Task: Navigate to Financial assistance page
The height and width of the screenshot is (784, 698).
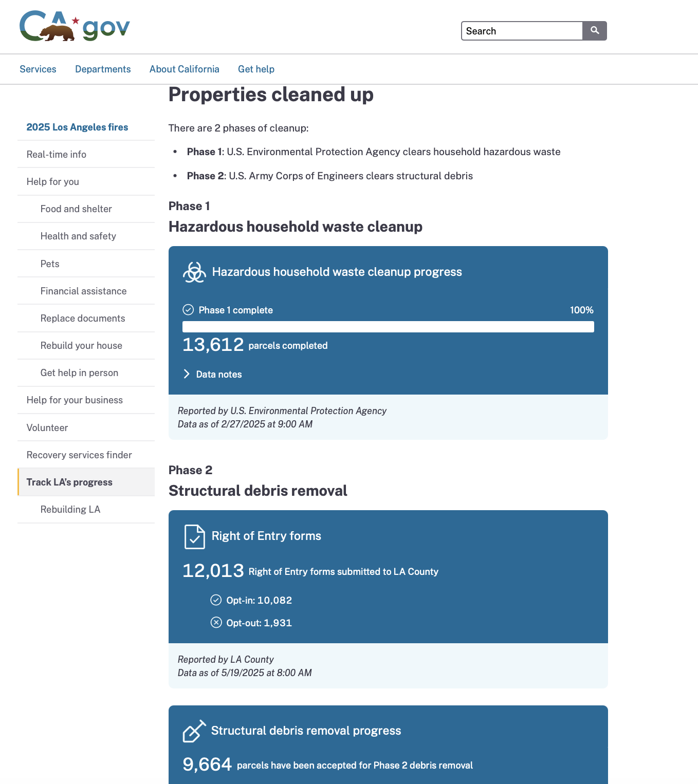Action: (x=83, y=291)
